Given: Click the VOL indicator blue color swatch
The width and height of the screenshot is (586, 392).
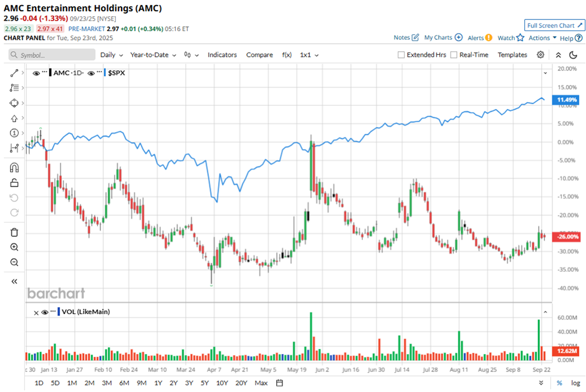Looking at the screenshot, I should pos(59,312).
